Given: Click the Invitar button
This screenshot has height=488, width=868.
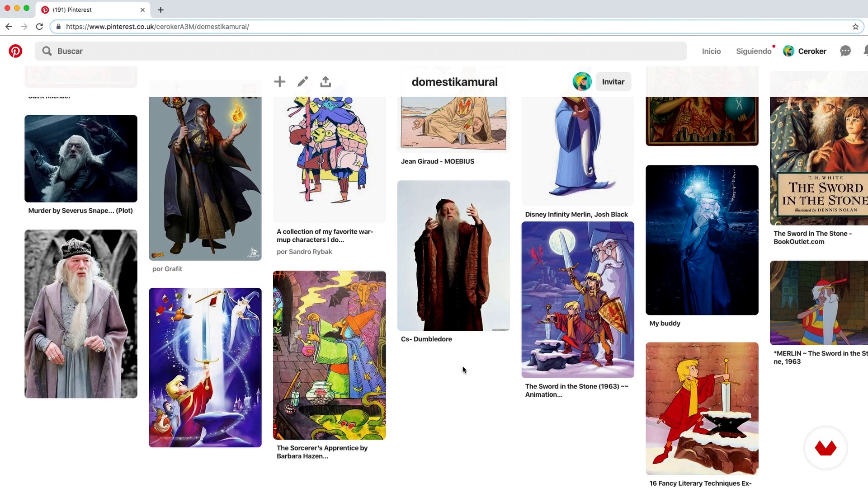Looking at the screenshot, I should pyautogui.click(x=613, y=82).
